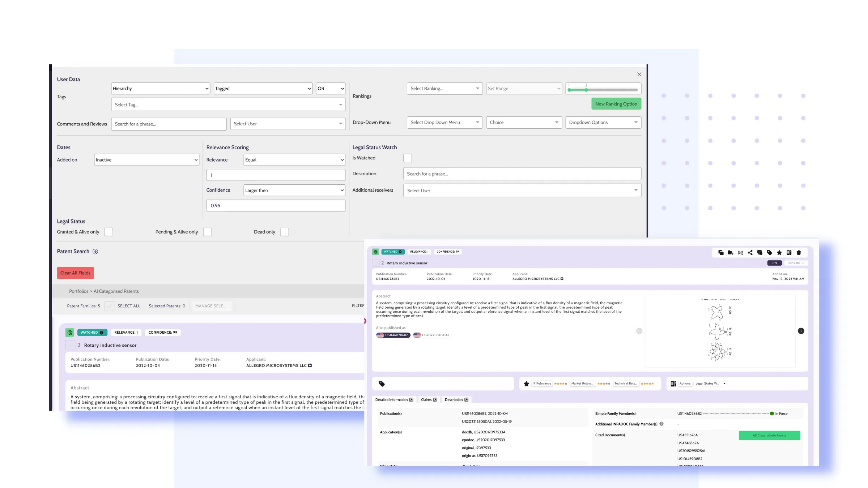Click the New Ranking Option button

pyautogui.click(x=616, y=104)
